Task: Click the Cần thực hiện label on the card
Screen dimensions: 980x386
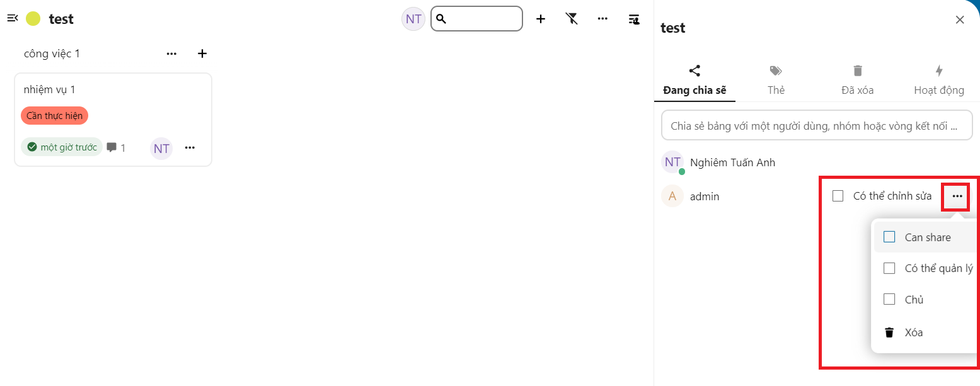Action: [x=54, y=116]
